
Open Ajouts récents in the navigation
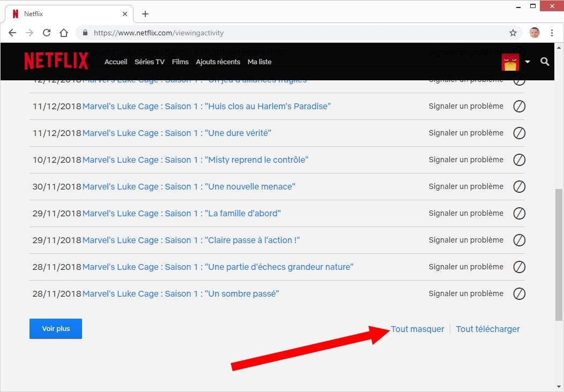coord(218,62)
